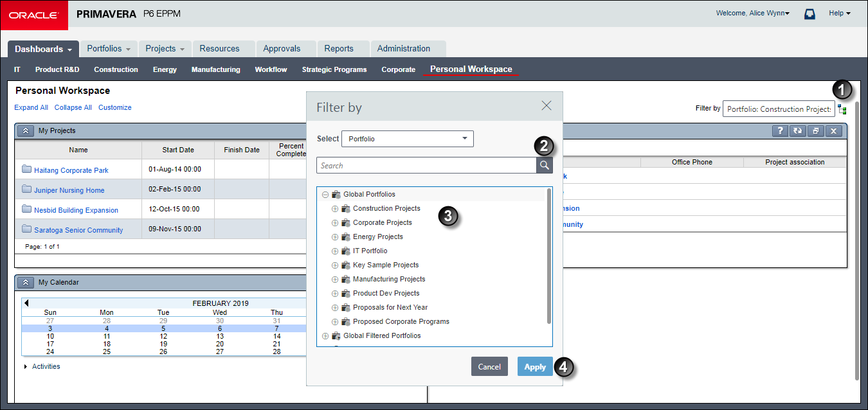The width and height of the screenshot is (868, 410).
Task: Go to previous month in calendar
Action: 26,303
